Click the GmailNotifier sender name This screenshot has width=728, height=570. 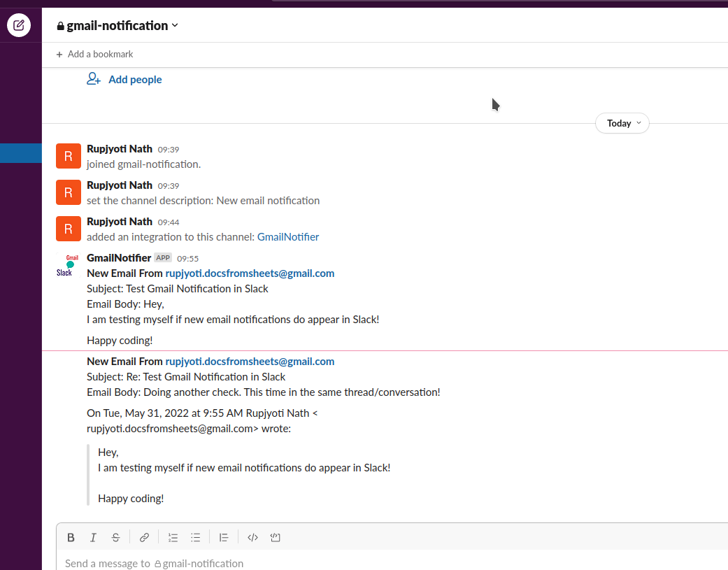(x=119, y=258)
